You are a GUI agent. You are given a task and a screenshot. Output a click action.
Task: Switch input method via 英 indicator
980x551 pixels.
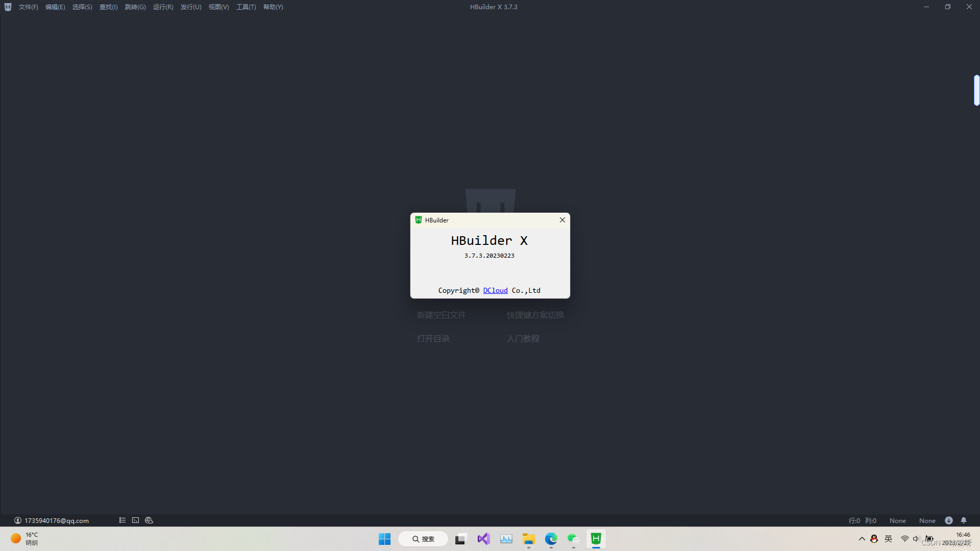888,539
